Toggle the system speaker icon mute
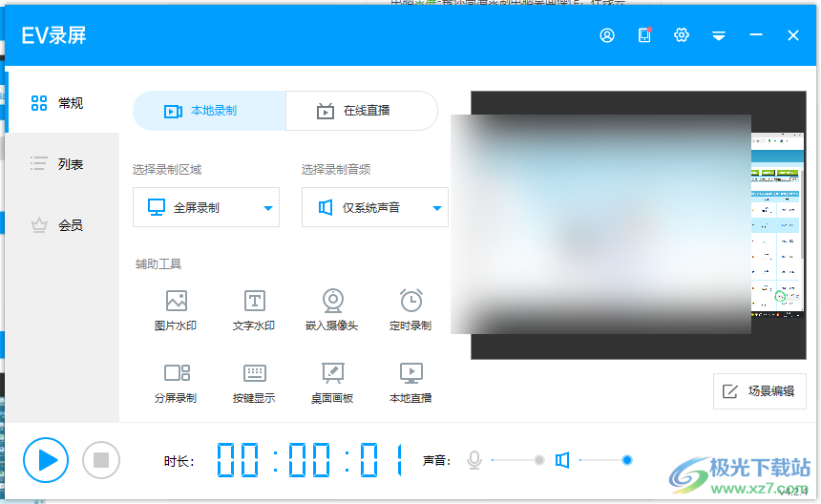 [x=562, y=460]
